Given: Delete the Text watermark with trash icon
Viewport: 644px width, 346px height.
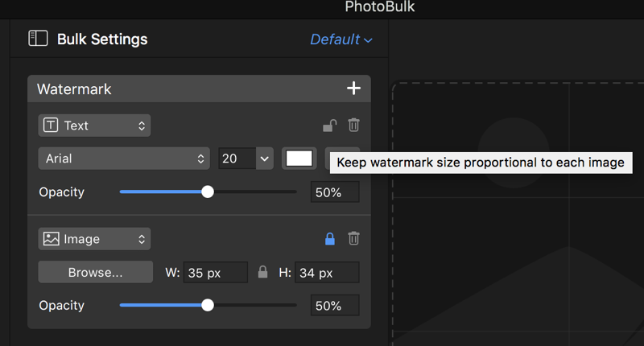Looking at the screenshot, I should [x=353, y=125].
